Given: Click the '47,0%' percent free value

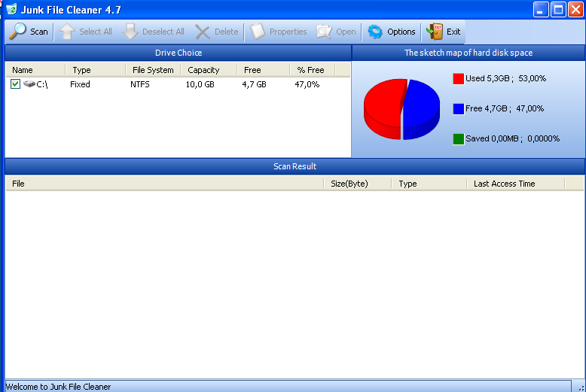Looking at the screenshot, I should (307, 84).
